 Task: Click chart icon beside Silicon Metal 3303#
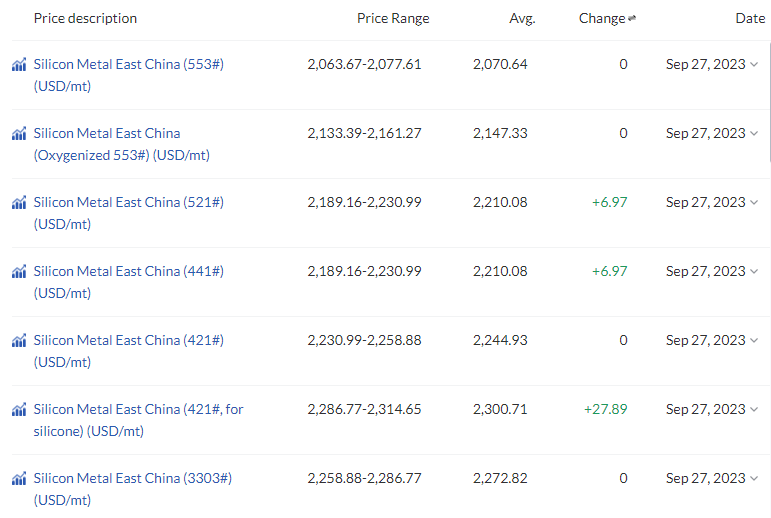19,478
